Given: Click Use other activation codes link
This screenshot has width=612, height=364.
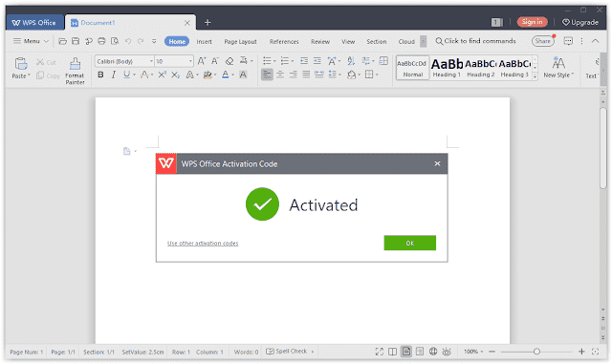Looking at the screenshot, I should pos(203,243).
